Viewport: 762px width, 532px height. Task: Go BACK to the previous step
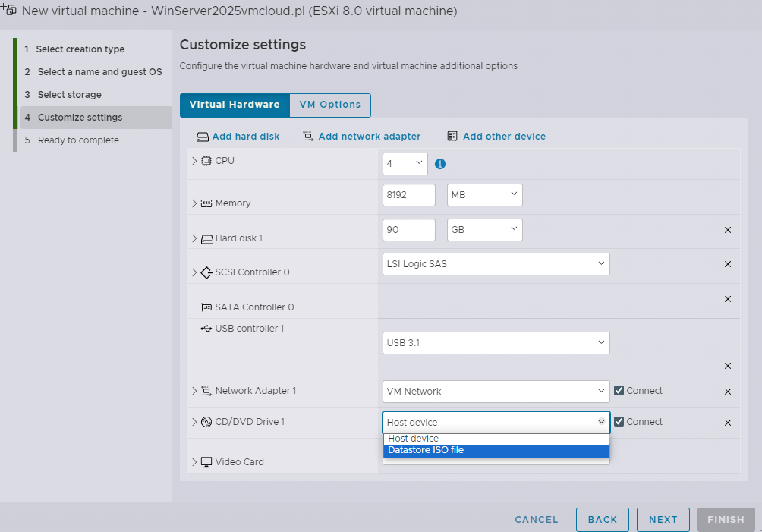pos(602,520)
